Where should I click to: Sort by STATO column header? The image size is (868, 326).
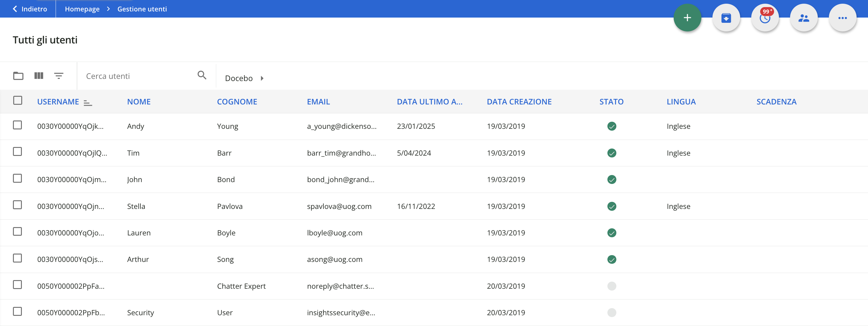pos(611,102)
